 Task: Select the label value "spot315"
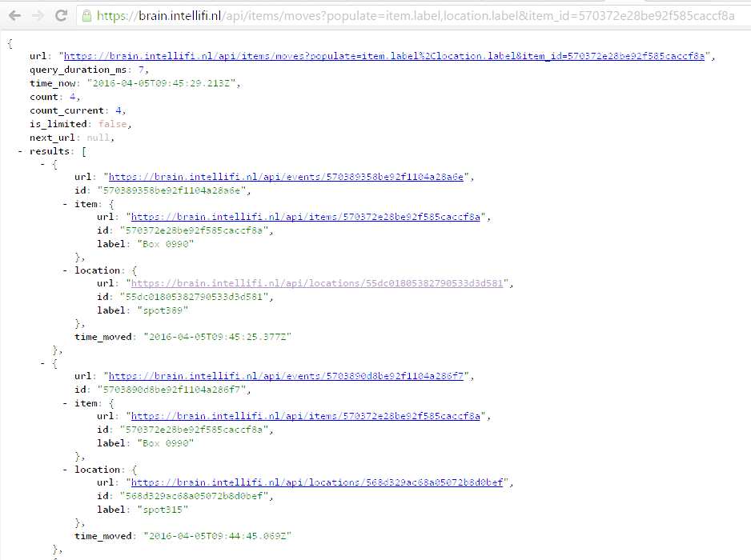pos(163,510)
